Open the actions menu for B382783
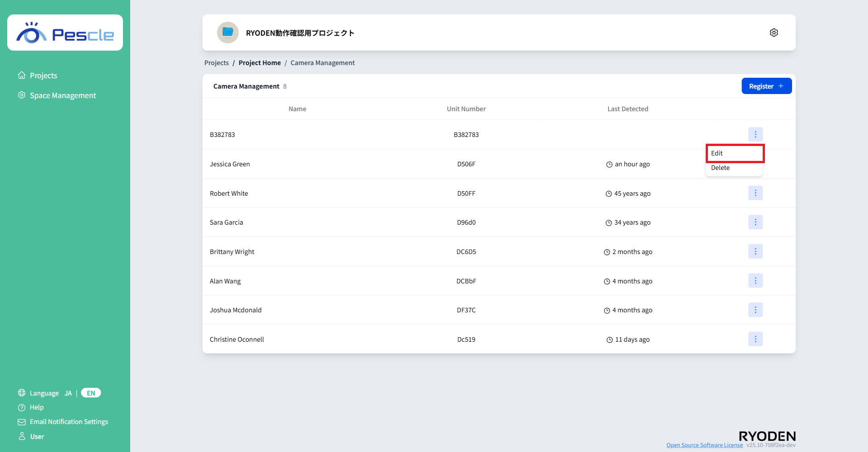This screenshot has width=868, height=452. (x=755, y=134)
